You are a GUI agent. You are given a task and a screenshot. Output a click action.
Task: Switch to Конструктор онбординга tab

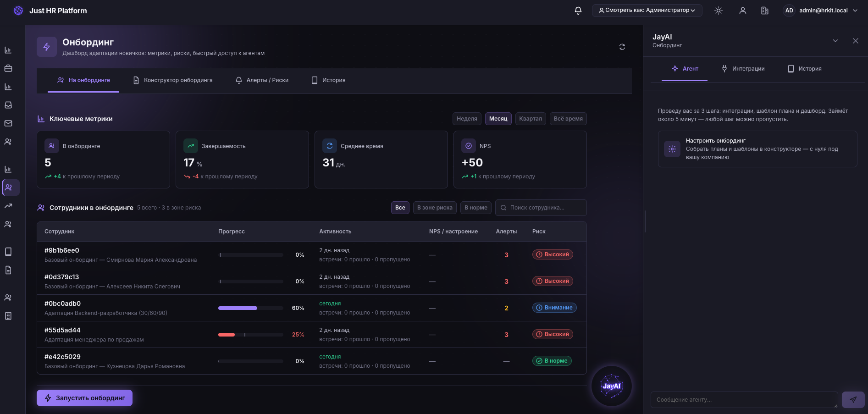point(173,80)
